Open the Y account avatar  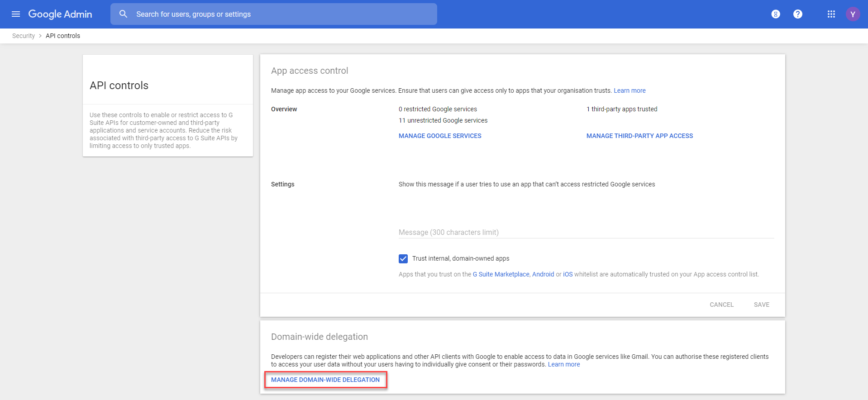point(853,14)
